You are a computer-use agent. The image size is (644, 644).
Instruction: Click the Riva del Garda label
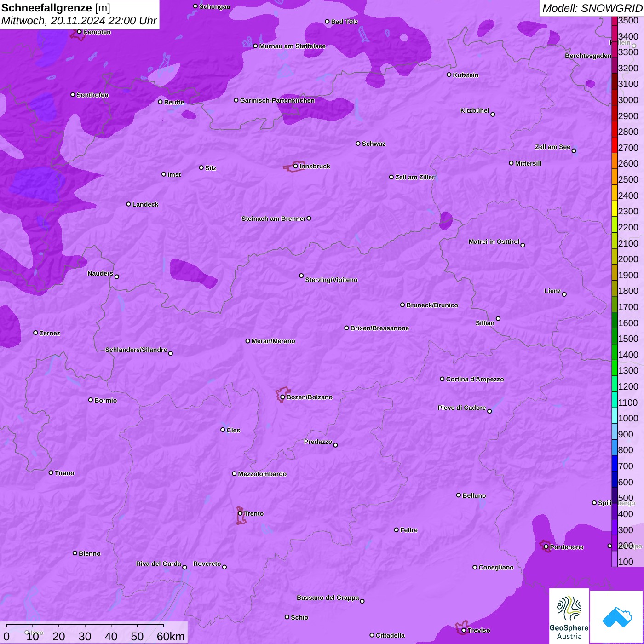click(159, 563)
